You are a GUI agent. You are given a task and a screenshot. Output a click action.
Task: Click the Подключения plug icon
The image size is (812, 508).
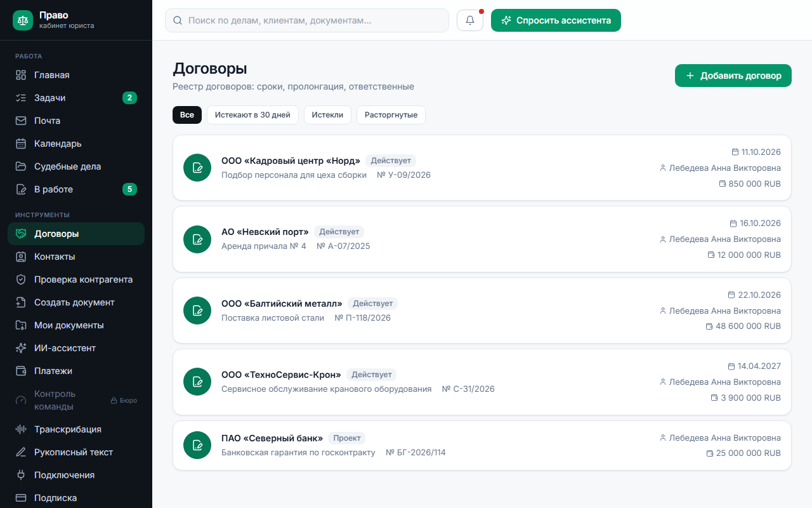point(21,475)
